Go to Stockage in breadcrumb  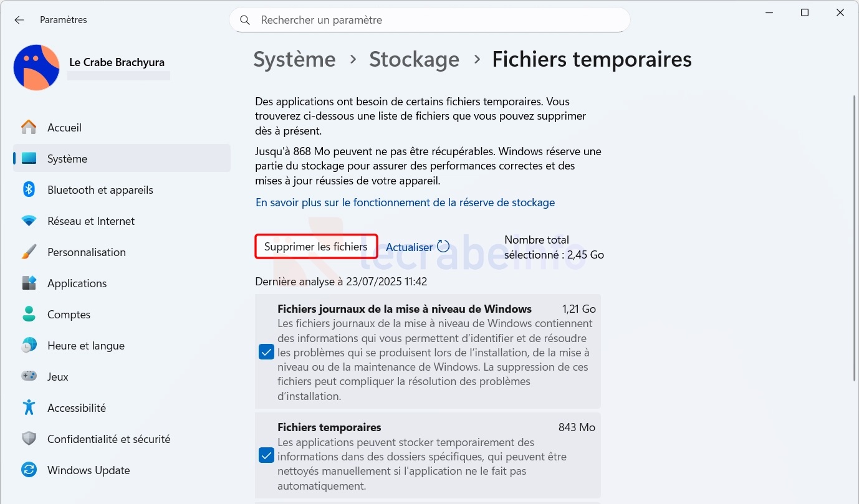coord(414,59)
